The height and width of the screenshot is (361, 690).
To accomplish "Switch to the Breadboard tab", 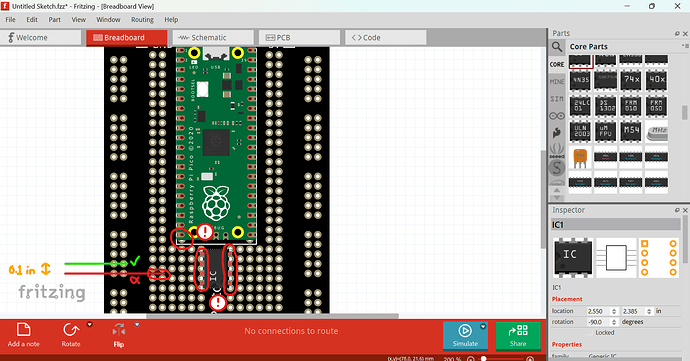I will click(x=127, y=37).
